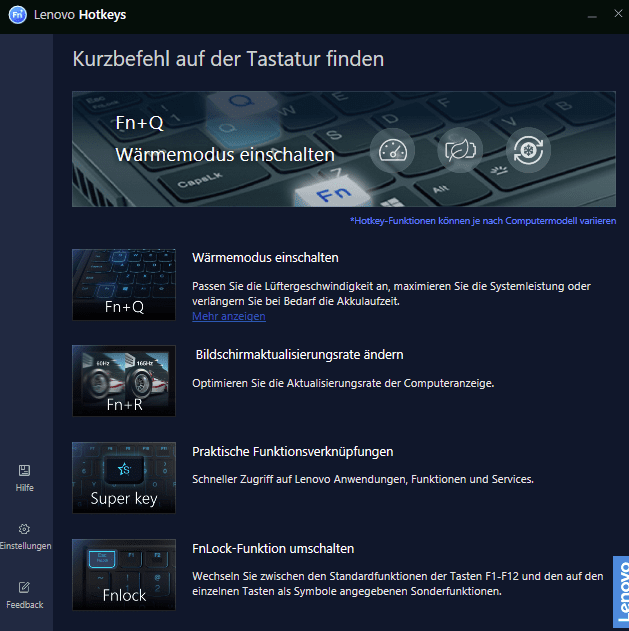Click the leaf battery saver icon

point(460,151)
